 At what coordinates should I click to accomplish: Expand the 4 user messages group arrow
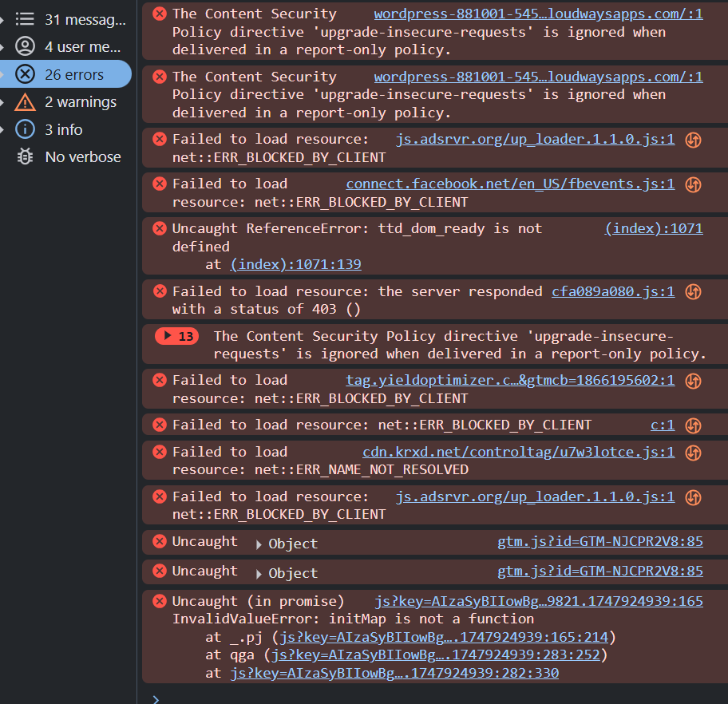tap(2, 47)
